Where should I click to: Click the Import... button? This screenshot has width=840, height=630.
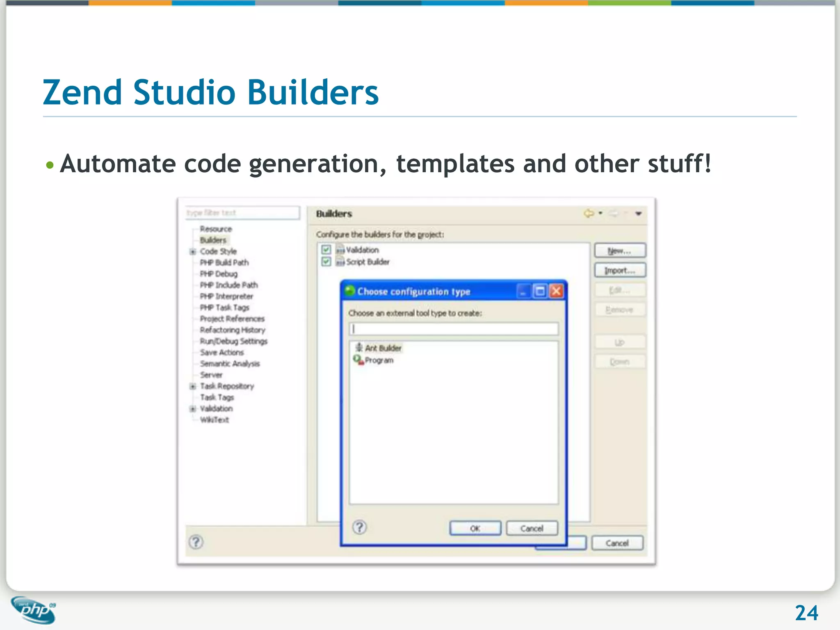coord(620,270)
